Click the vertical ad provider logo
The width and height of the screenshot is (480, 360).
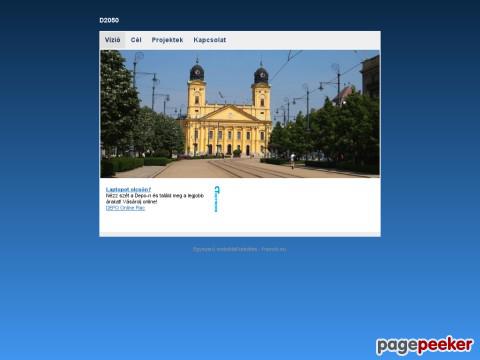(x=217, y=199)
